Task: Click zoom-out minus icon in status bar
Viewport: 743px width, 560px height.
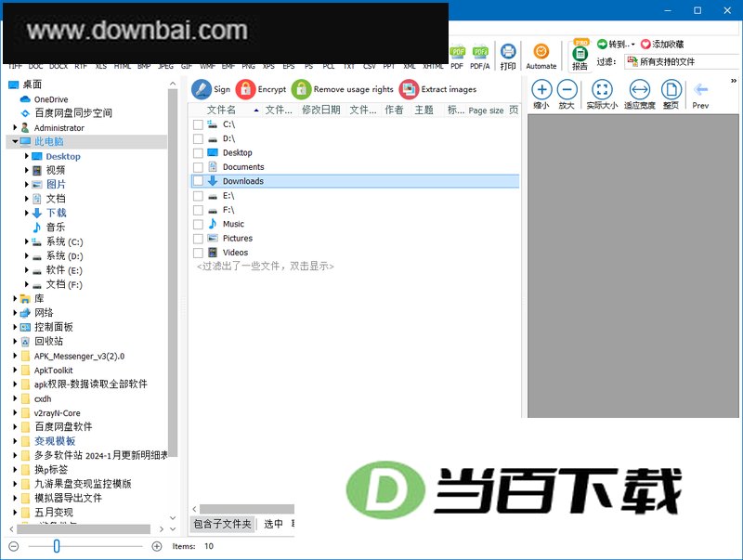Action: pos(14,546)
